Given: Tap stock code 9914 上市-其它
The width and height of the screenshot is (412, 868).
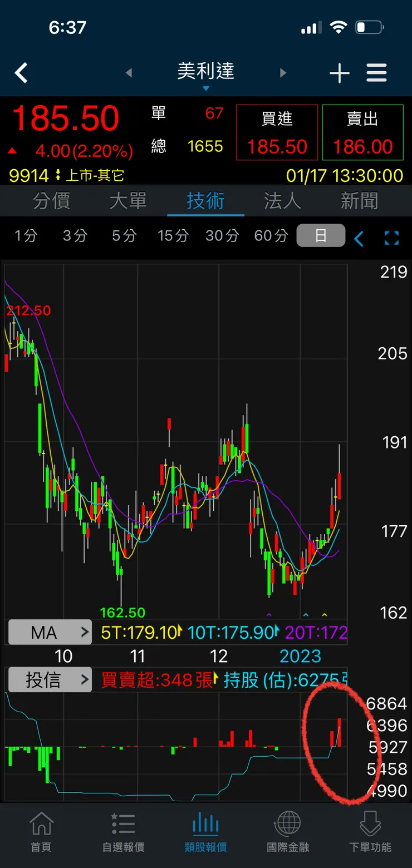Looking at the screenshot, I should click(x=66, y=176).
